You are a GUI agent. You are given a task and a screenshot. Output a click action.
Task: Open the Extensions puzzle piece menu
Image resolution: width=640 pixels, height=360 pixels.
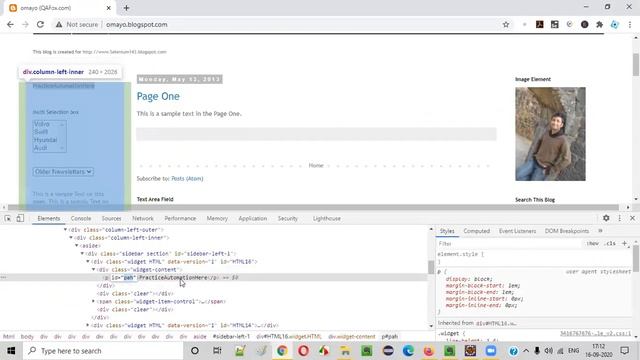coord(599,24)
